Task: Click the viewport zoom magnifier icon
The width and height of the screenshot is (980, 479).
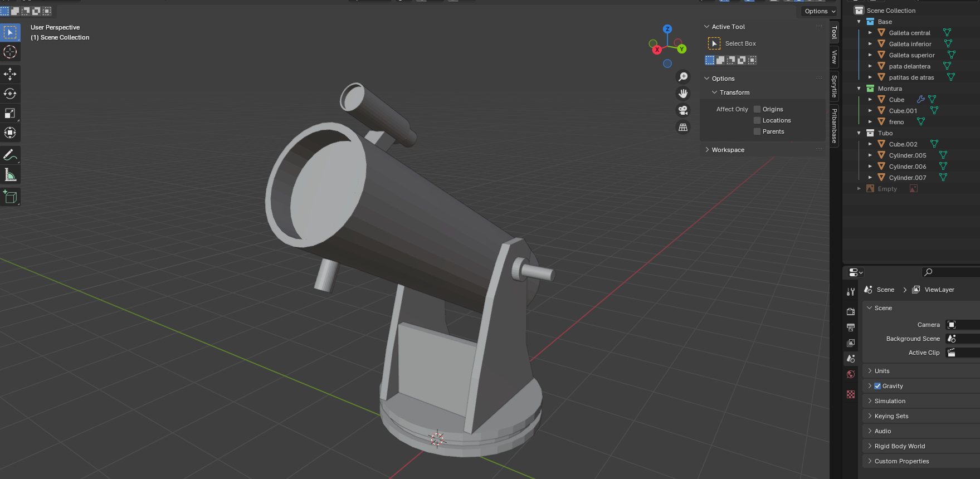Action: pyautogui.click(x=682, y=77)
